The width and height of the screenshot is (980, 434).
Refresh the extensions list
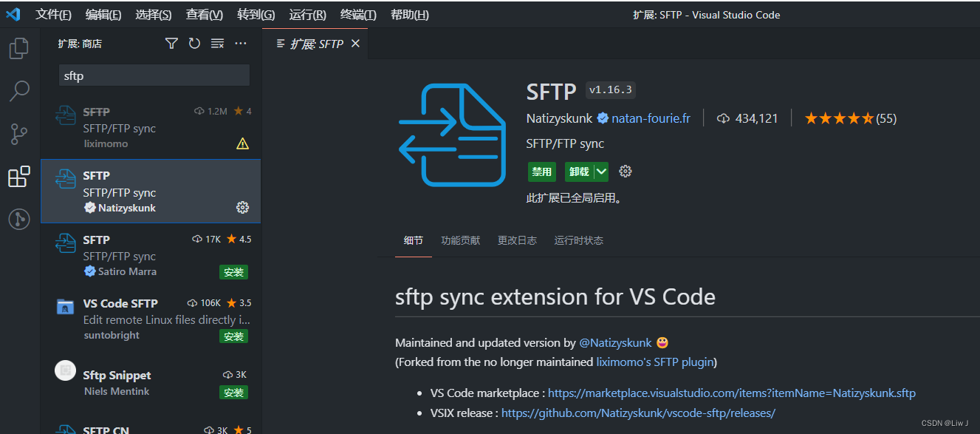(x=193, y=43)
